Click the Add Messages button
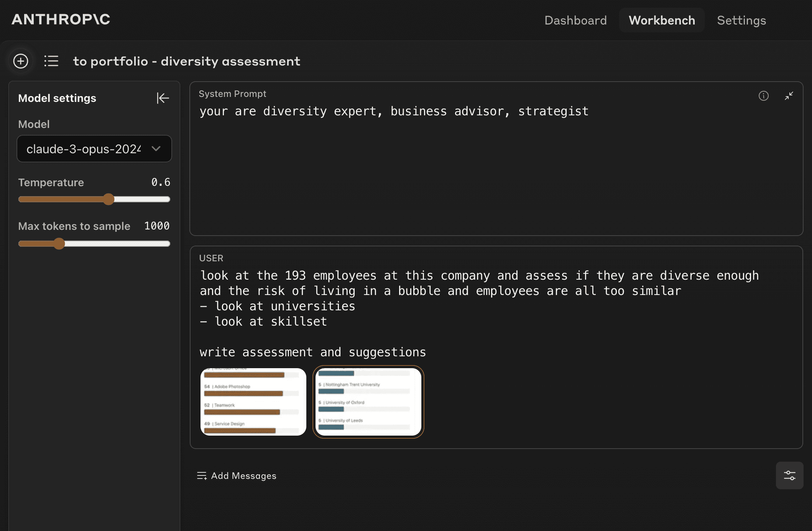This screenshot has width=812, height=531. click(x=243, y=476)
